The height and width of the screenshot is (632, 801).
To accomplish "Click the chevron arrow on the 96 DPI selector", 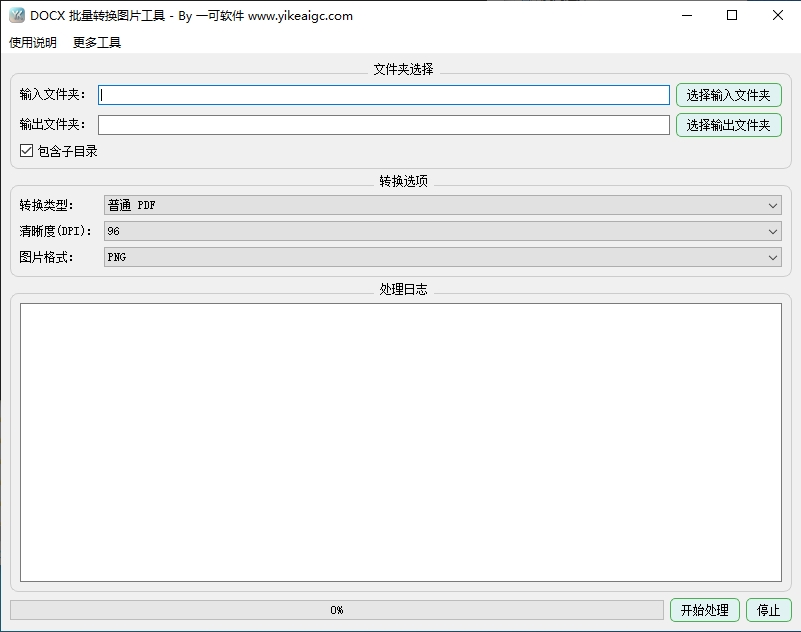I will pos(773,231).
